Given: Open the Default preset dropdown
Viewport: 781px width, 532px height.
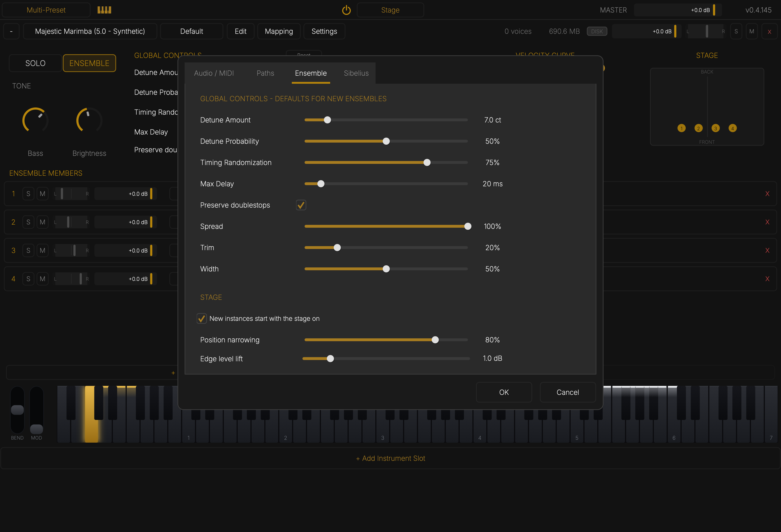Looking at the screenshot, I should [191, 31].
